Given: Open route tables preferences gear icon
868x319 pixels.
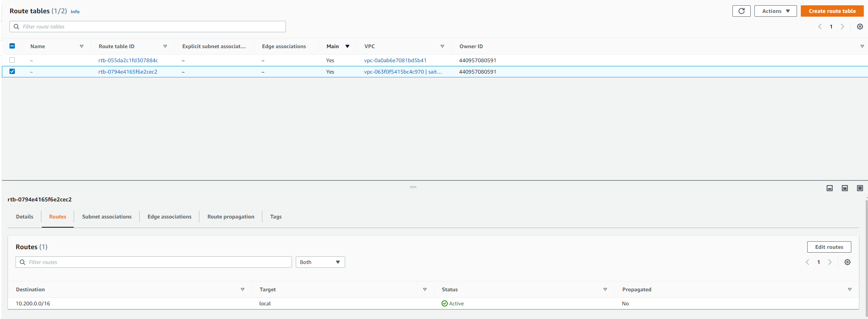Looking at the screenshot, I should point(860,27).
